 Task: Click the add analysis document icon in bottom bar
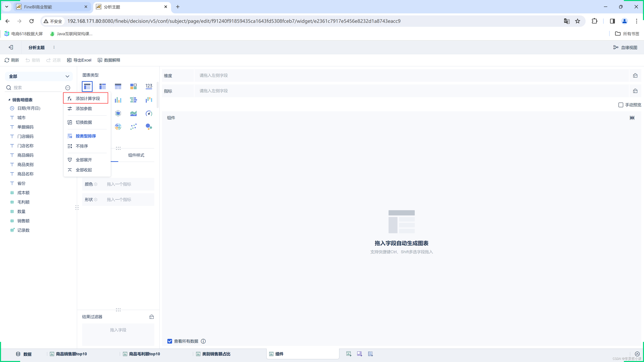tap(370, 354)
